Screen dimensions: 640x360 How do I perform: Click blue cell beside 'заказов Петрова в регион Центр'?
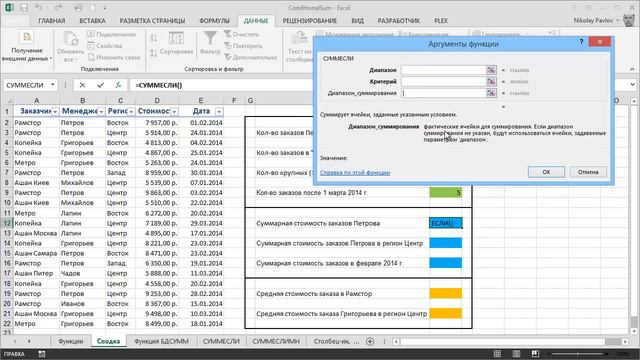(446, 243)
